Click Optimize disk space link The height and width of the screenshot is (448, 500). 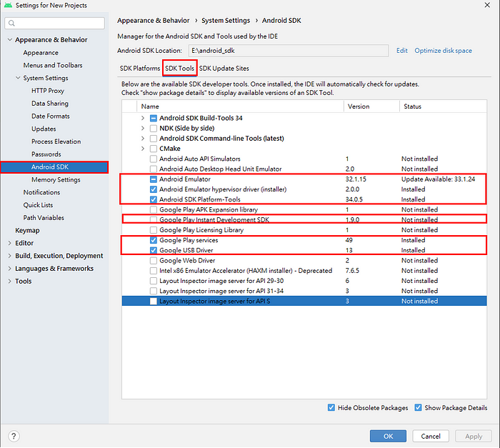[444, 51]
